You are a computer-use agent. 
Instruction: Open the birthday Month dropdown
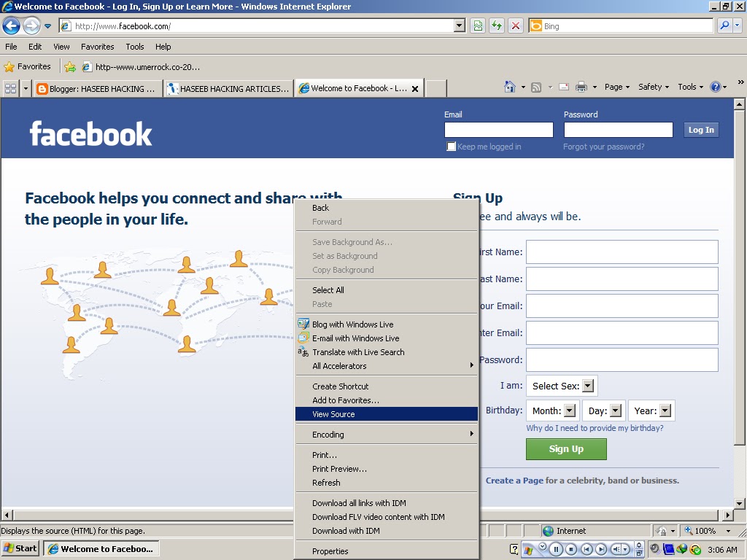[x=553, y=411]
